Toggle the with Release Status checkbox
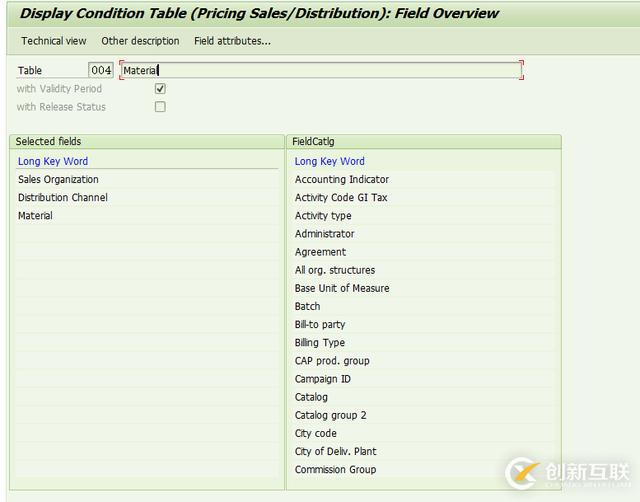 click(x=160, y=107)
